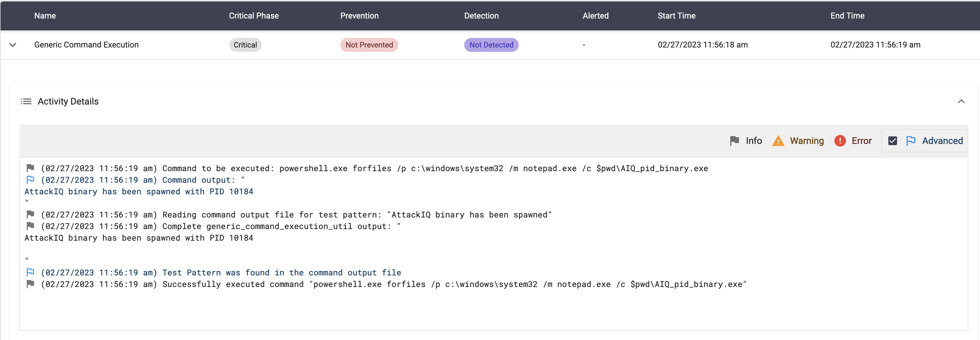Viewport: 980px width, 340px height.
Task: Click the orange Warning triangle icon
Action: pyautogui.click(x=778, y=141)
